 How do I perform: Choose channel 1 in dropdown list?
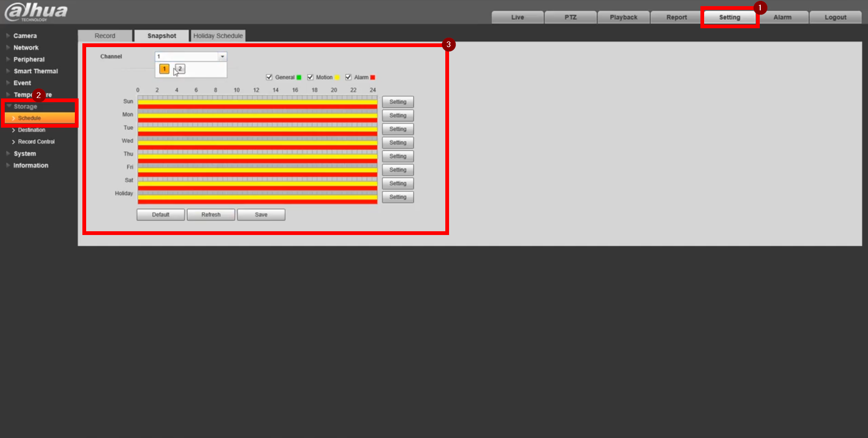[164, 69]
